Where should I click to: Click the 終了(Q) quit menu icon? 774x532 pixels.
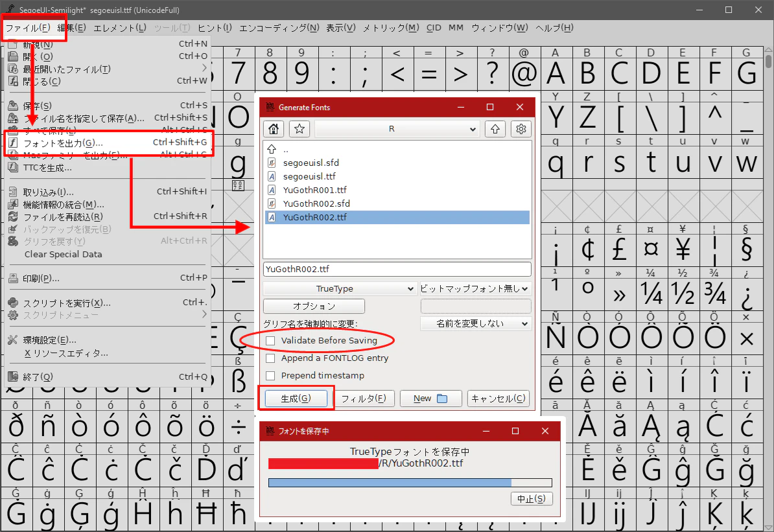(x=14, y=376)
